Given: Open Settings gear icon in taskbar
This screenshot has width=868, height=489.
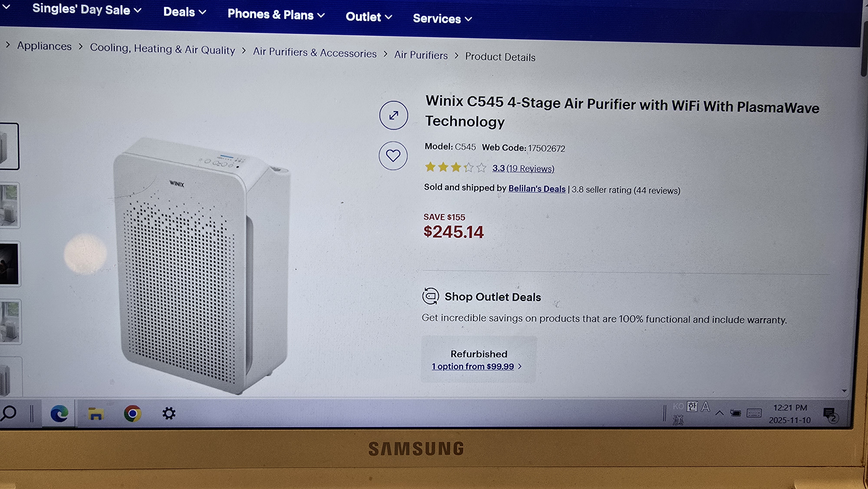Looking at the screenshot, I should (x=169, y=413).
